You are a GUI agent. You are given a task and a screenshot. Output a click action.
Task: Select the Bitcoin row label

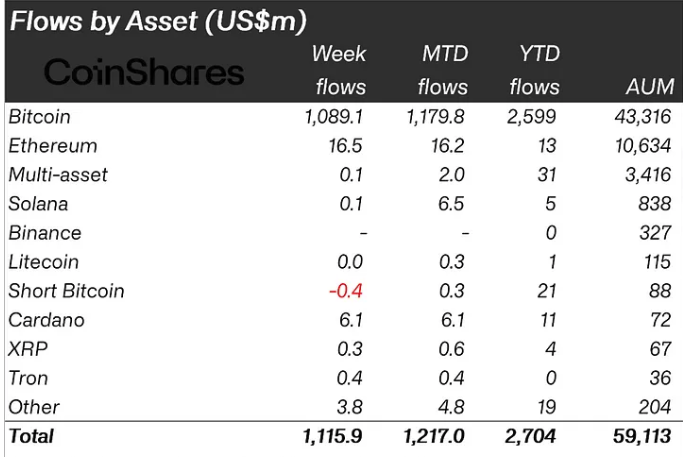click(x=39, y=117)
